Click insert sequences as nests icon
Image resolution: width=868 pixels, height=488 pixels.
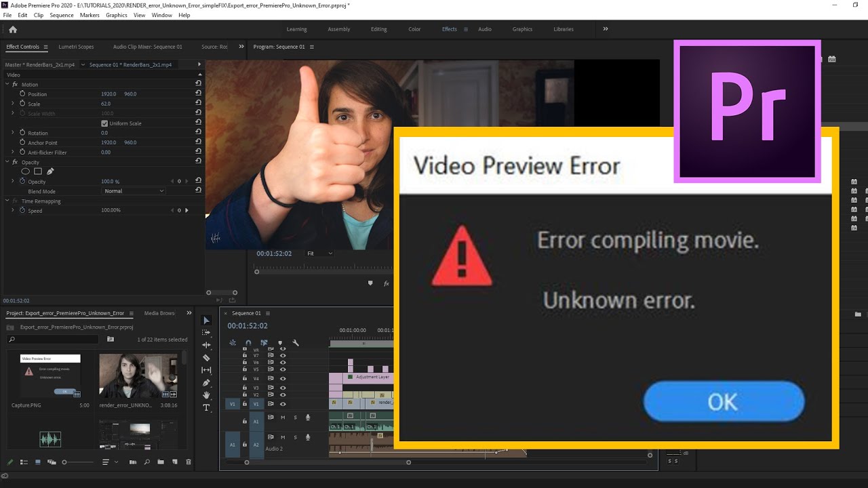tap(233, 343)
